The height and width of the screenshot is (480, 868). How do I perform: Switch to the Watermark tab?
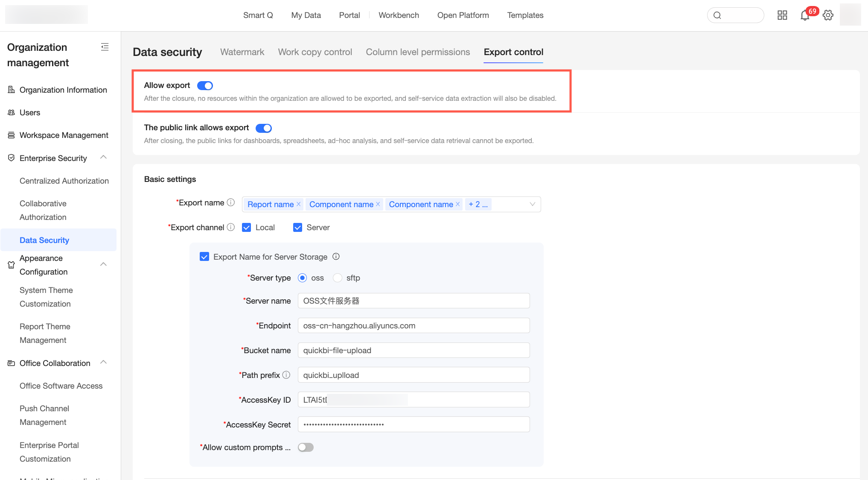pos(242,52)
